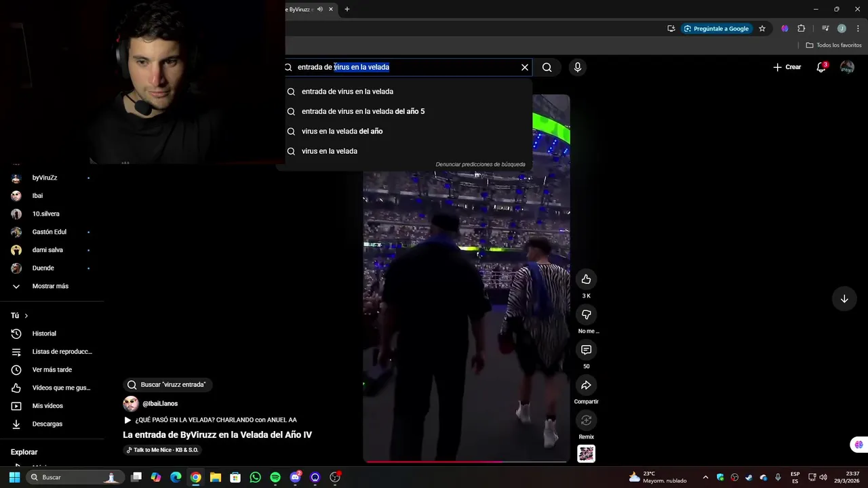Open a new Chrome tab

(347, 9)
